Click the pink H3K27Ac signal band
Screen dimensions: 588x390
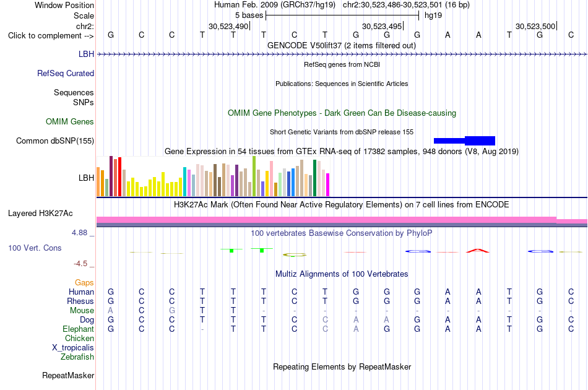pyautogui.click(x=342, y=220)
